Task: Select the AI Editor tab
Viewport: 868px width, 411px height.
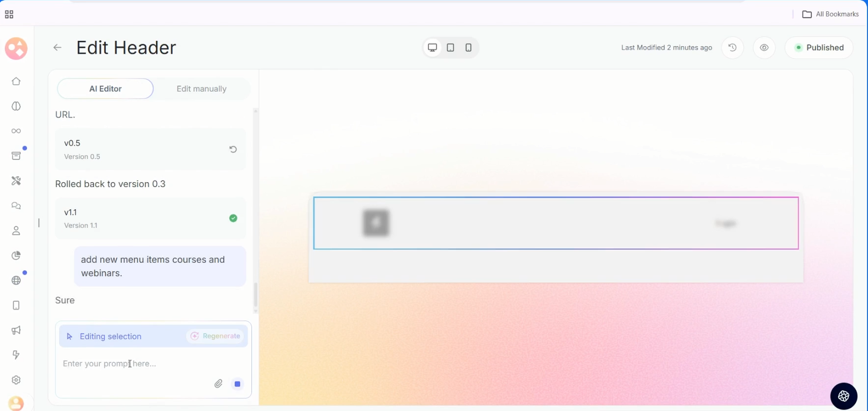Action: pos(105,89)
